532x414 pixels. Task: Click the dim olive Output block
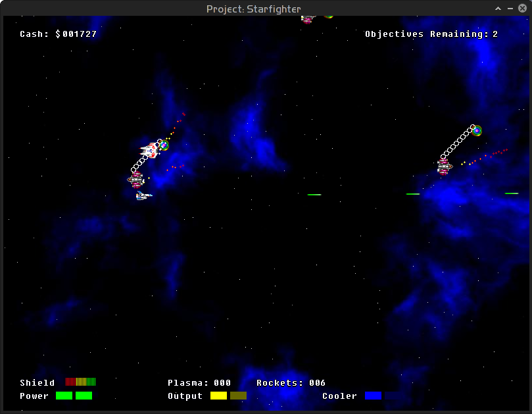click(238, 396)
